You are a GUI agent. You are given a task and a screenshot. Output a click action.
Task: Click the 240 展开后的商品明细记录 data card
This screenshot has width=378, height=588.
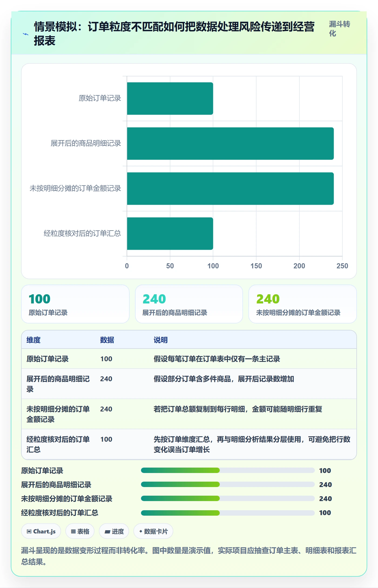point(189,304)
